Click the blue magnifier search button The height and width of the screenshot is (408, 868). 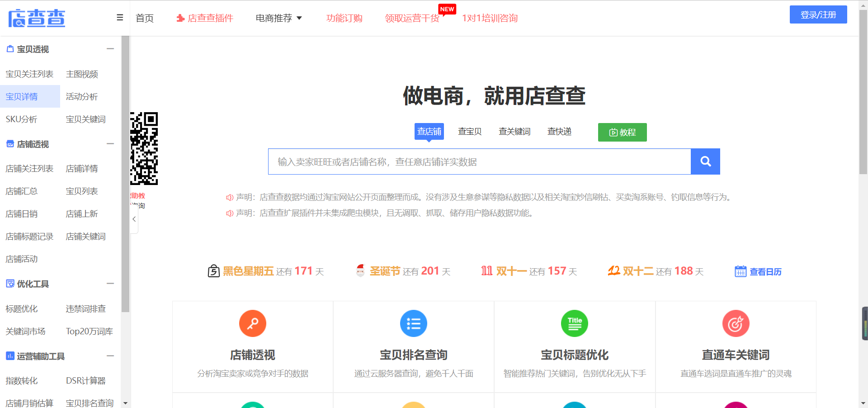click(x=705, y=161)
